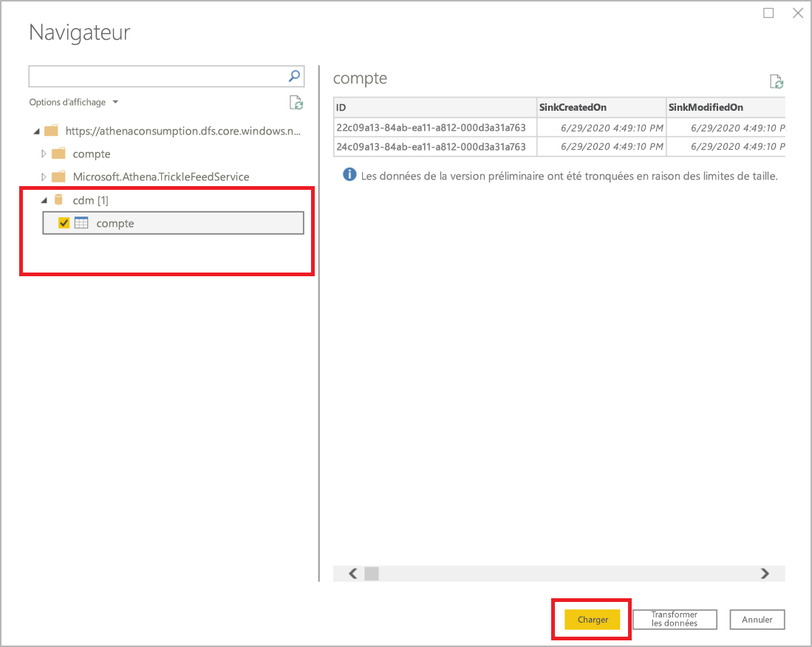812x647 pixels.
Task: Select the ID column header
Action: pyautogui.click(x=435, y=107)
